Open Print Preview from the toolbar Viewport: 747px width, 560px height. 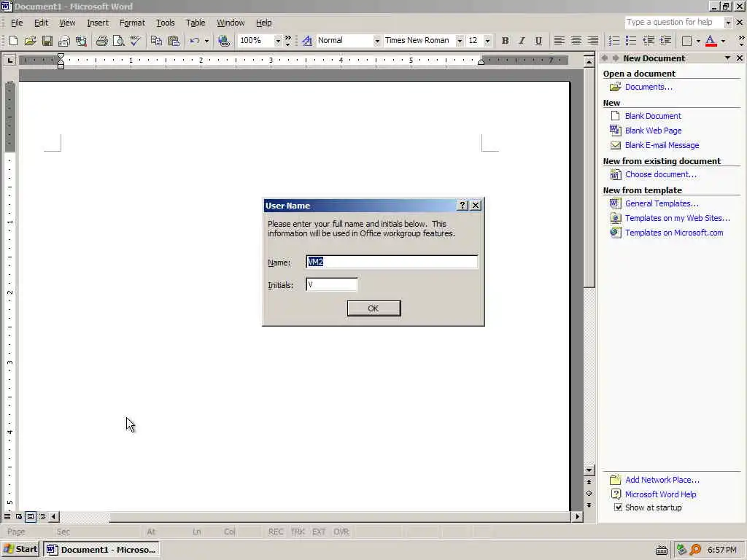tap(118, 41)
